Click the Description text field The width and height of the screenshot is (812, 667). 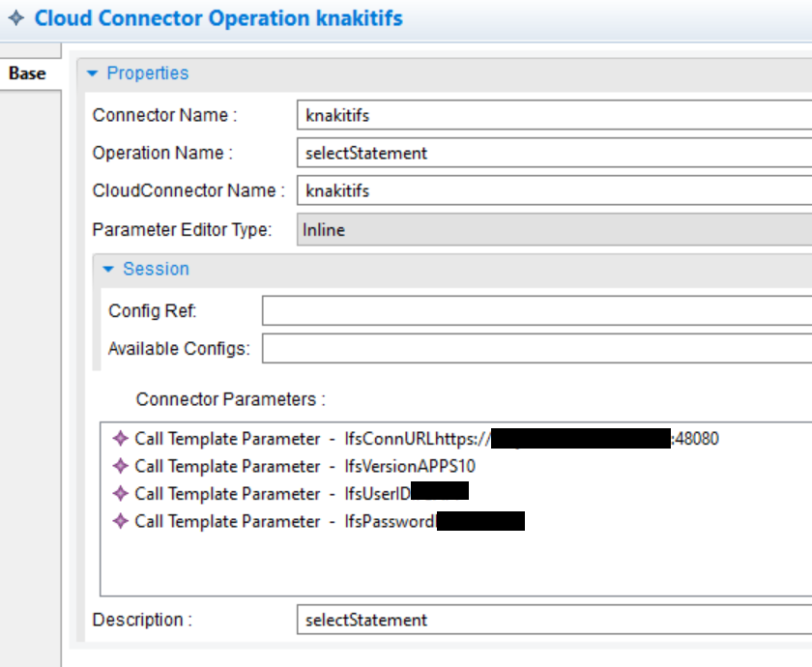click(x=553, y=620)
